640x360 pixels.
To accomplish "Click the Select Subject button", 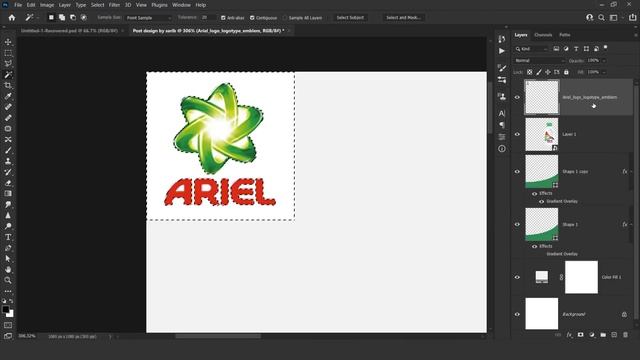I will (350, 18).
